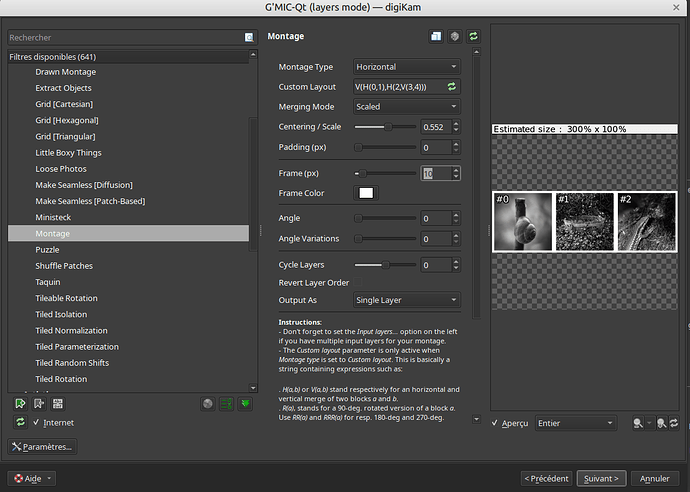Close the G'MIC-Qt window
Screen dimensions: 690x492
[x=676, y=7]
